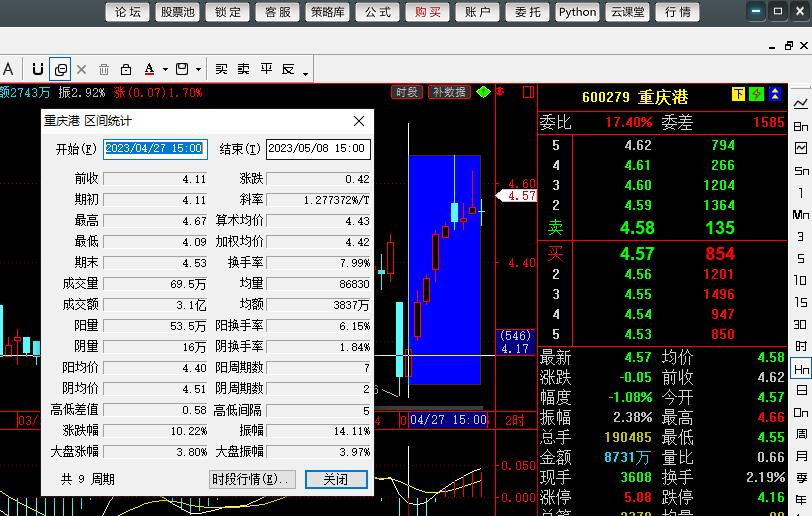Click the trash can delete icon

coord(104,69)
